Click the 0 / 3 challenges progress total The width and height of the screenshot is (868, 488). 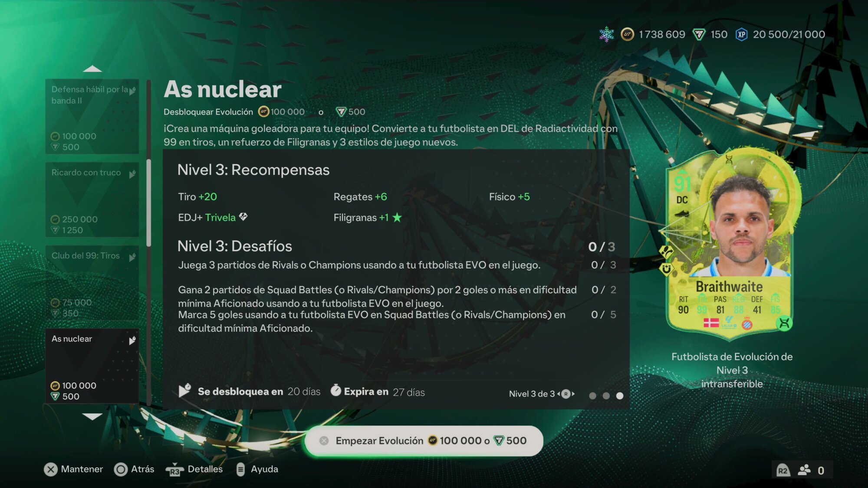(602, 247)
